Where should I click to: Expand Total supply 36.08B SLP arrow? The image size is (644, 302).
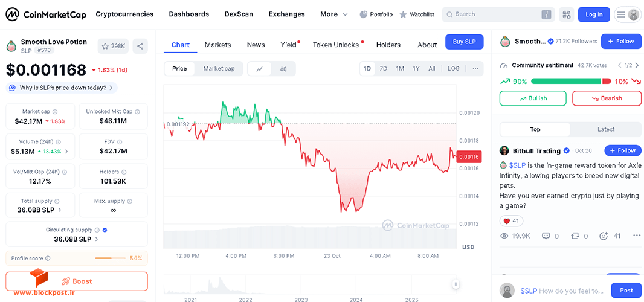(60, 210)
